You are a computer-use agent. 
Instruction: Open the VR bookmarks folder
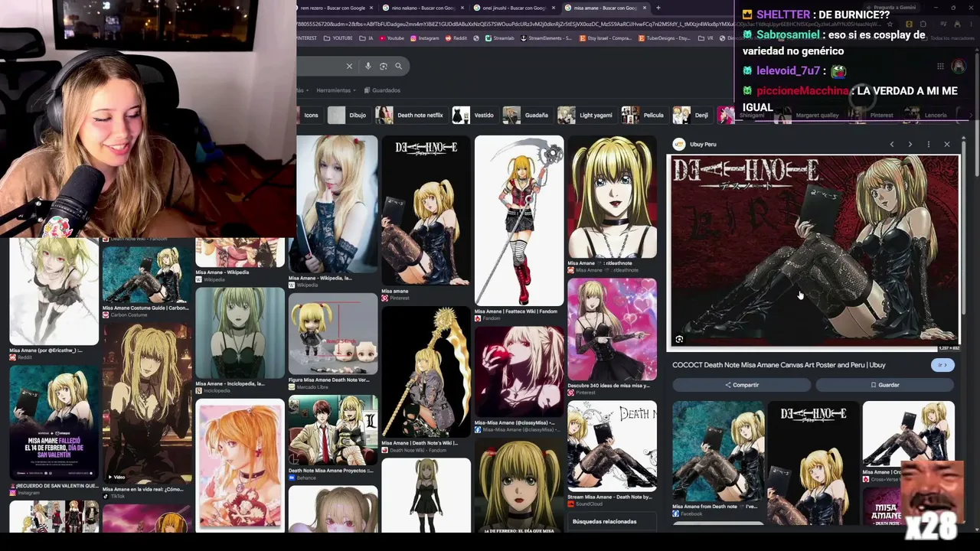706,38
